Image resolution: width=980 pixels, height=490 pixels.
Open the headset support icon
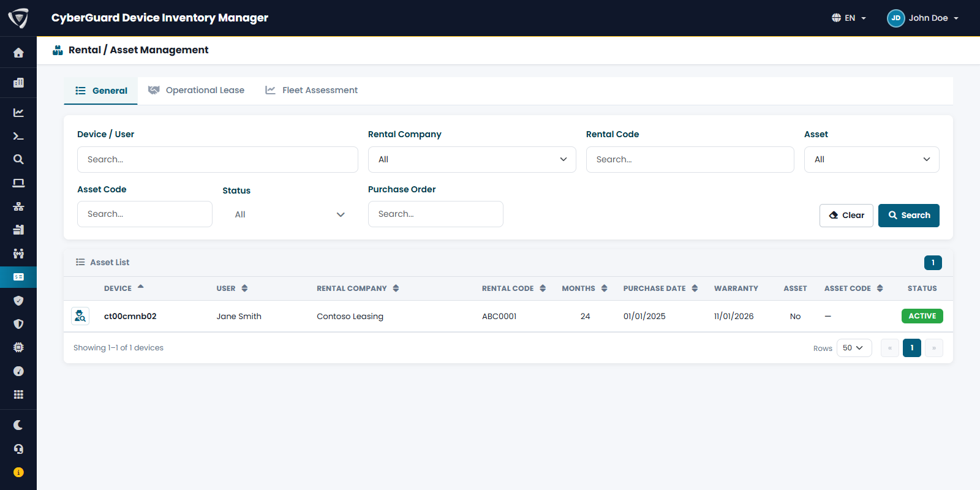click(x=18, y=449)
